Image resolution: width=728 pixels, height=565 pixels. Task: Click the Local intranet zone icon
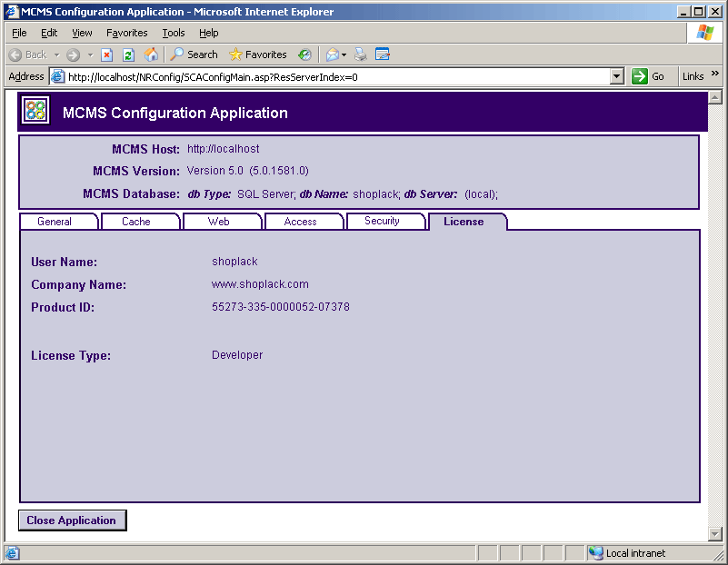(x=595, y=553)
